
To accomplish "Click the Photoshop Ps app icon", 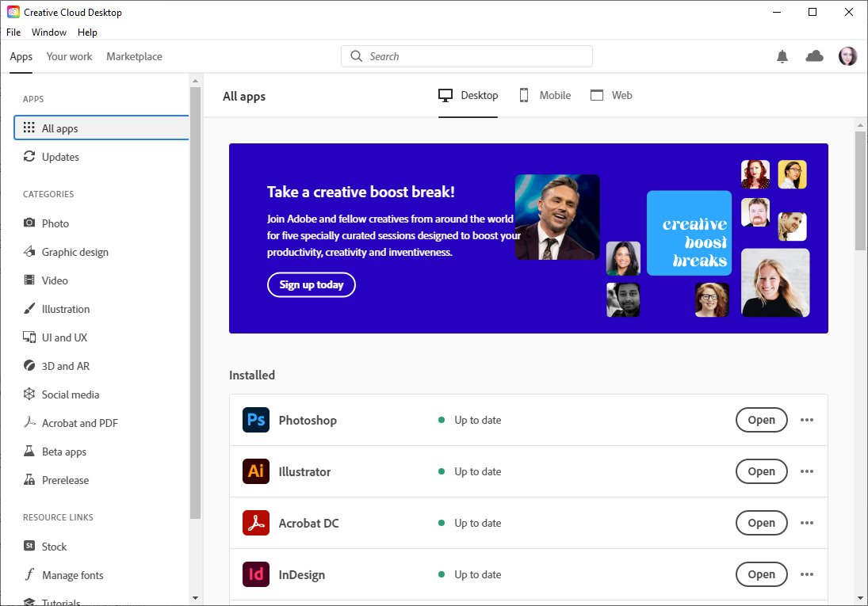I will 256,420.
